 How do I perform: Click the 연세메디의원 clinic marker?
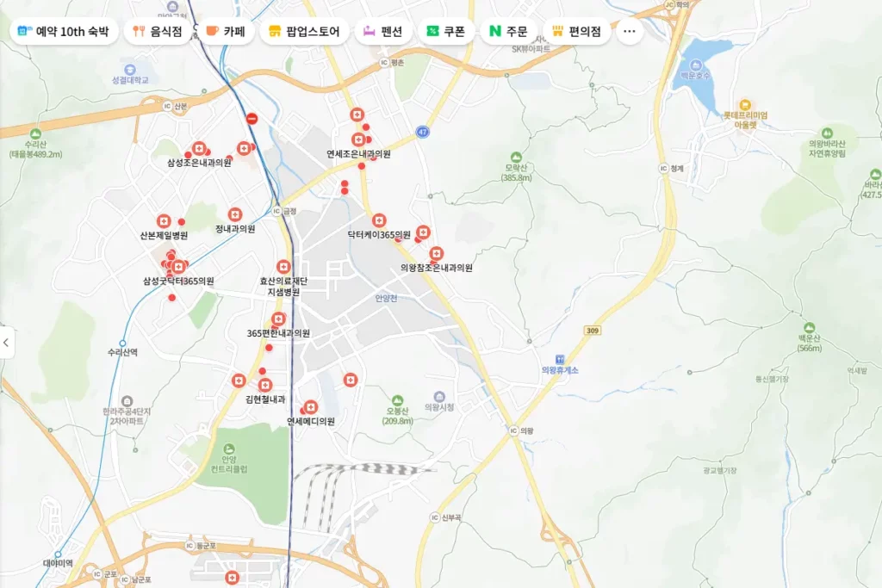[311, 407]
